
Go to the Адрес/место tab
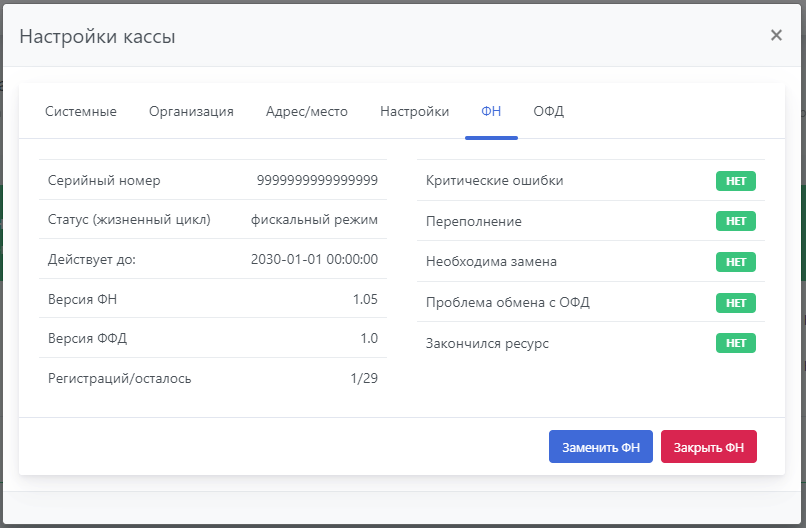[307, 111]
